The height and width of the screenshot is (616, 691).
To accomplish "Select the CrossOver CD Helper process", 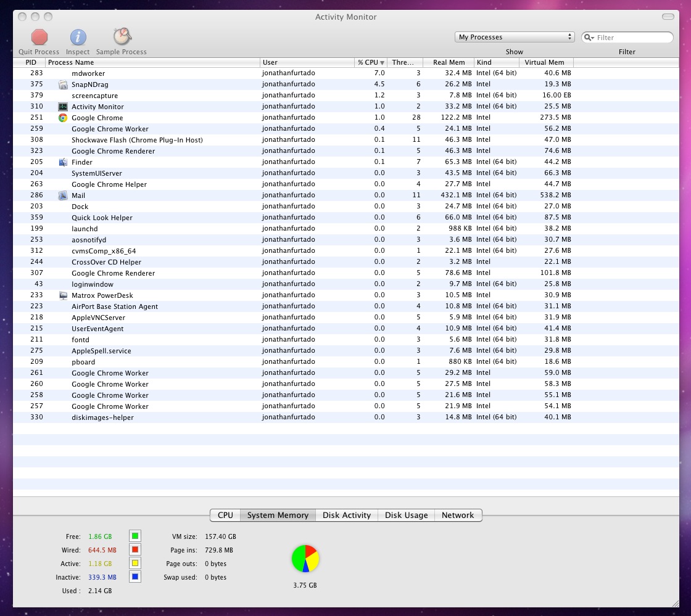I will (x=346, y=262).
